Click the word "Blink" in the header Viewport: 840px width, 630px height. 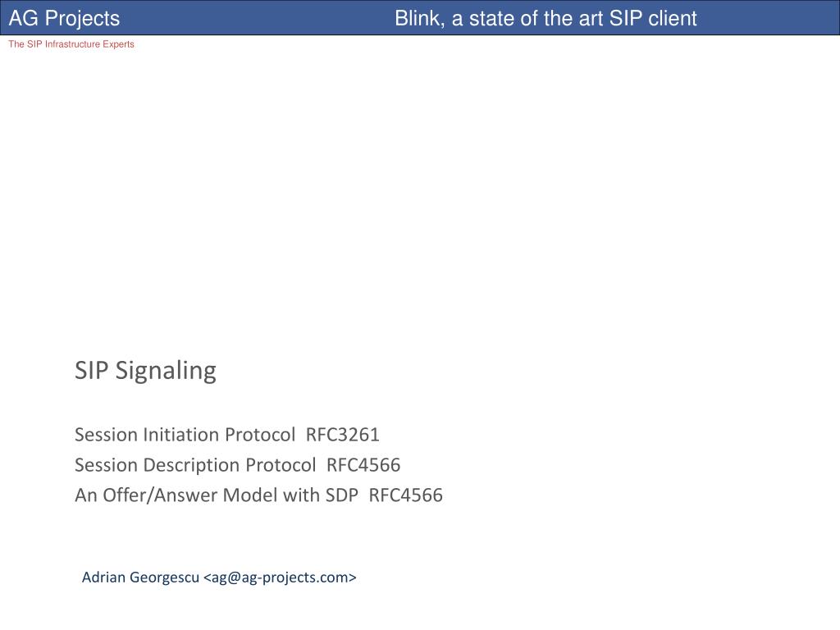(419, 19)
